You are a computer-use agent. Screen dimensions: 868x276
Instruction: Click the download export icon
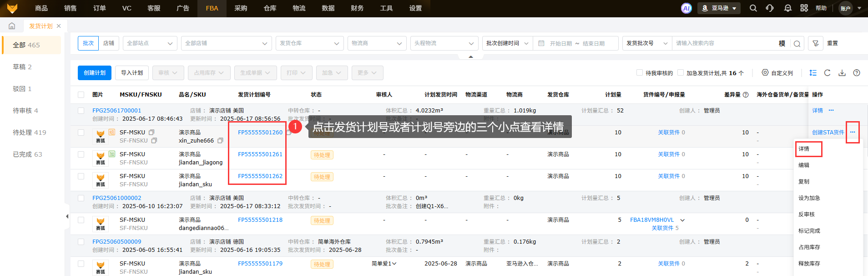tap(842, 73)
